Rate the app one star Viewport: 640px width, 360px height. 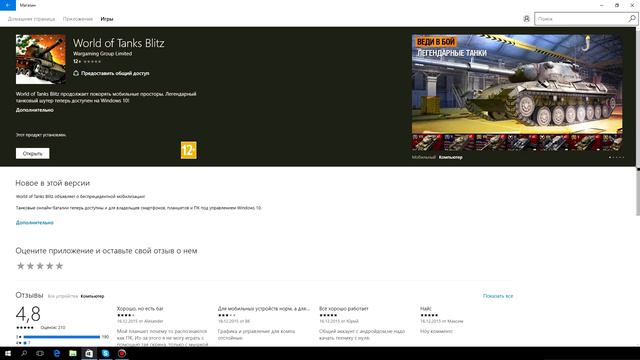coord(20,266)
